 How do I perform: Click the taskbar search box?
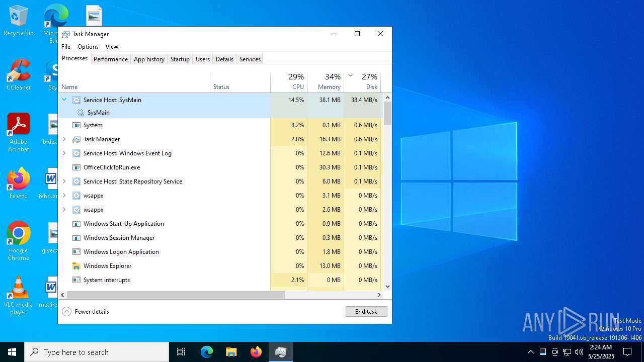(x=97, y=352)
